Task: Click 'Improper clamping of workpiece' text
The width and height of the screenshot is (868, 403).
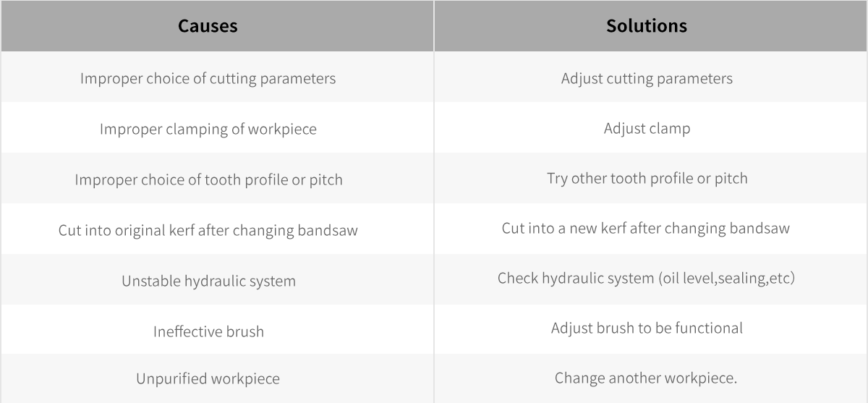Action: 208,129
